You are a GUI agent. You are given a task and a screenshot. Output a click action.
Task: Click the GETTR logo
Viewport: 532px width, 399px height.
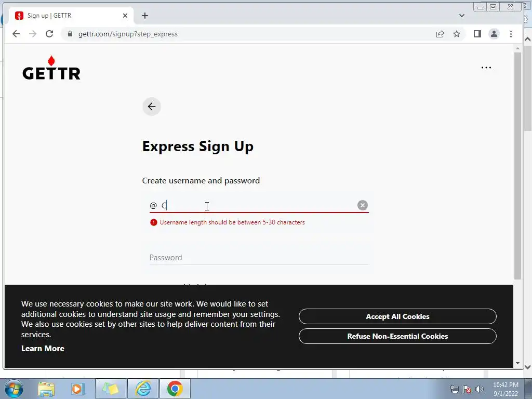tap(51, 68)
